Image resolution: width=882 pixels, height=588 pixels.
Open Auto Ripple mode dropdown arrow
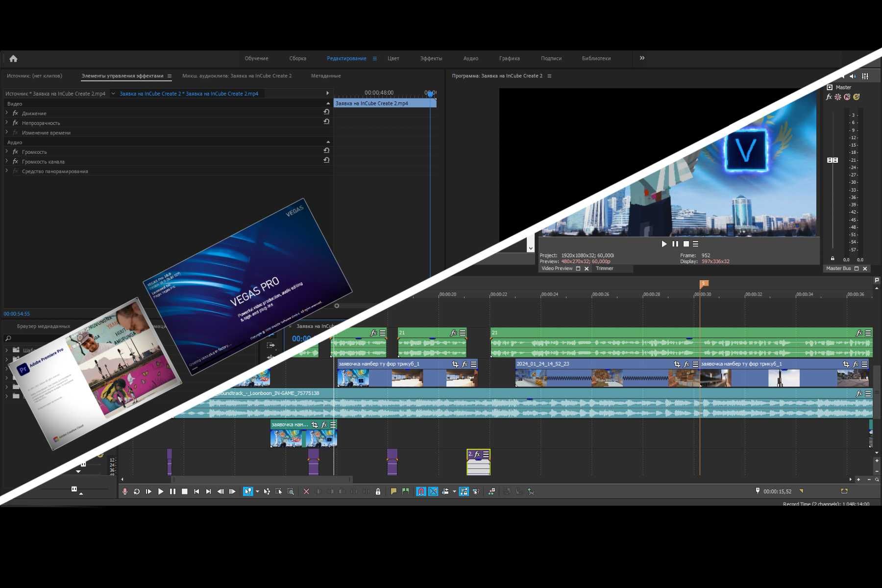(x=454, y=491)
